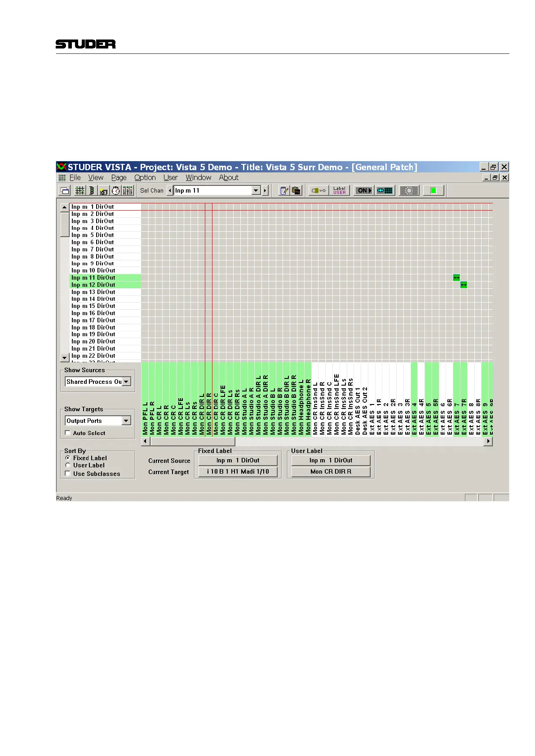Image resolution: width=535 pixels, height=756 pixels.
Task: Open the Option menu
Action: (x=145, y=178)
